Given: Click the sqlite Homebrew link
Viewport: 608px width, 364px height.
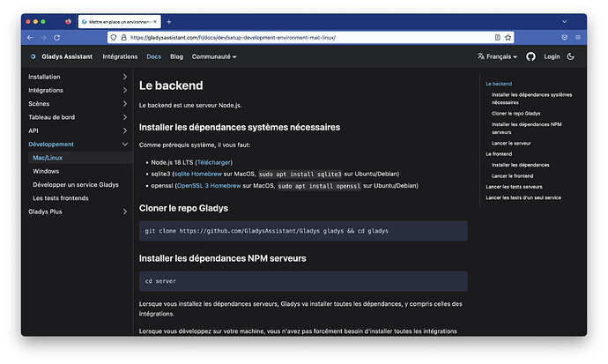Looking at the screenshot, I should [197, 174].
